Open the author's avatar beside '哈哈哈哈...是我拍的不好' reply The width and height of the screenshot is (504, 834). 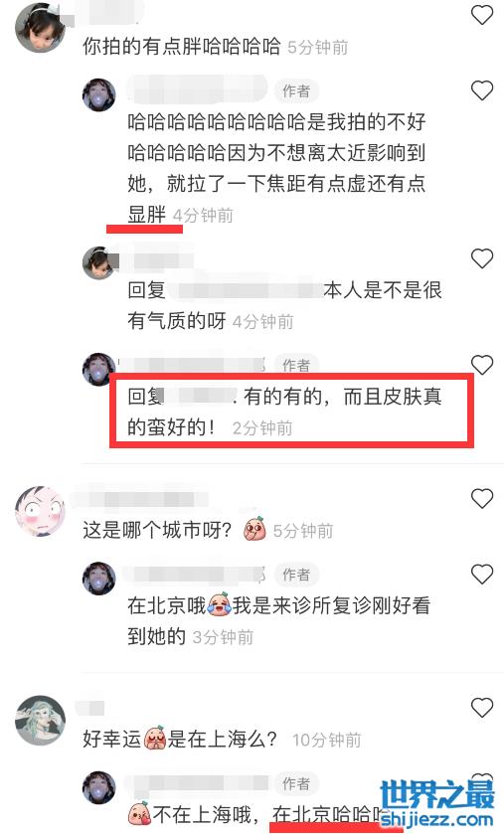(x=98, y=94)
